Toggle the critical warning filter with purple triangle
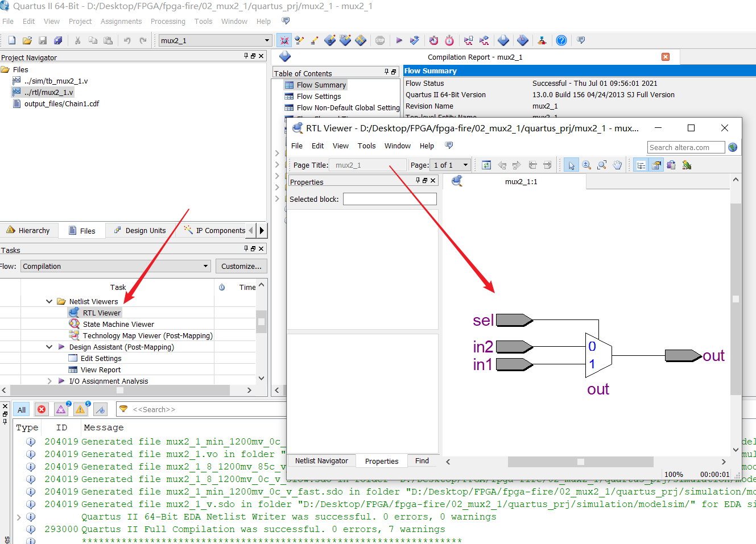 [x=61, y=409]
